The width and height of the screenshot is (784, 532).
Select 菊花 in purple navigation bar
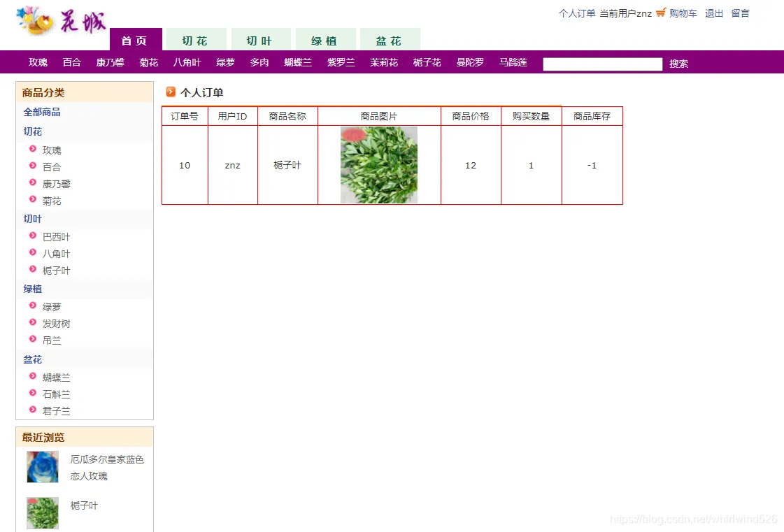tap(148, 62)
